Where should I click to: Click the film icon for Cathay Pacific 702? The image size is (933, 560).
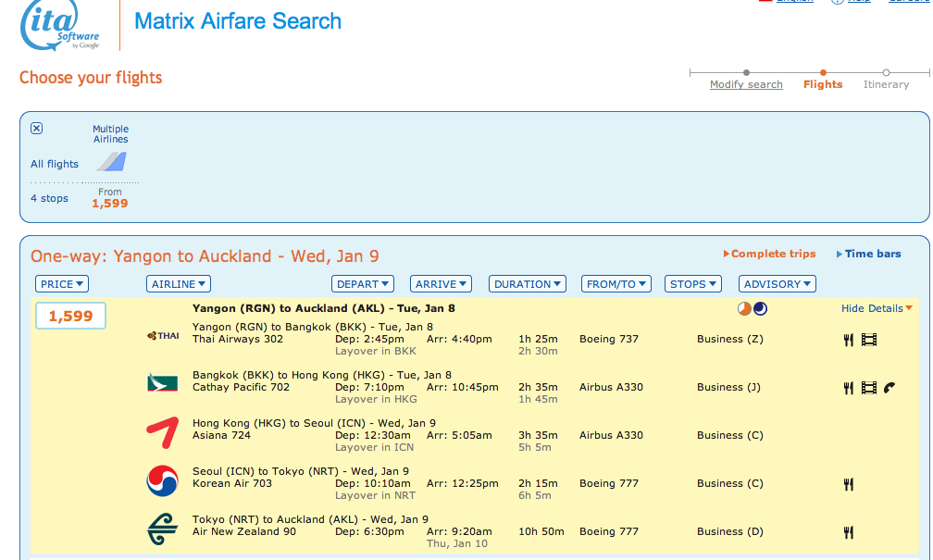coord(869,388)
